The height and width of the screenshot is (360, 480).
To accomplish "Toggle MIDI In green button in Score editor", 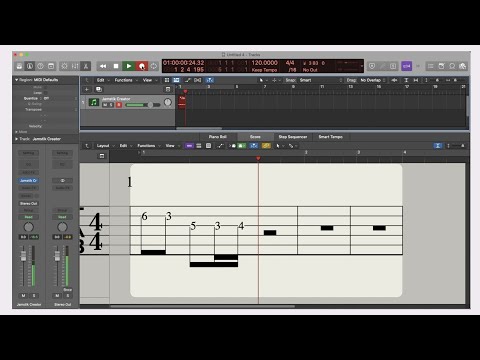I will [241, 146].
